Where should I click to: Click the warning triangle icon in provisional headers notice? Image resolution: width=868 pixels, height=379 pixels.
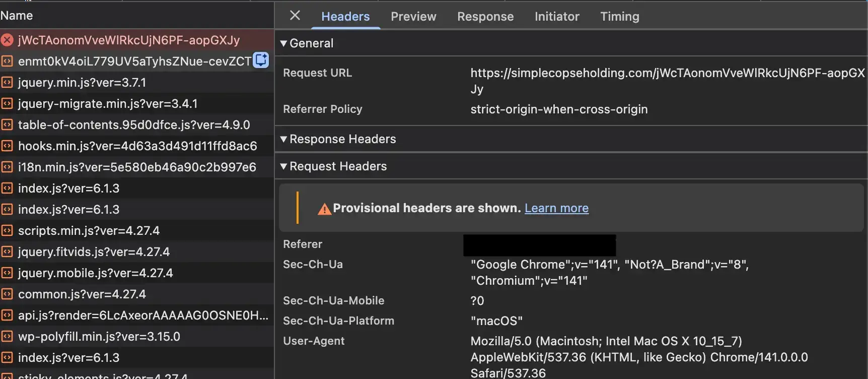click(325, 209)
